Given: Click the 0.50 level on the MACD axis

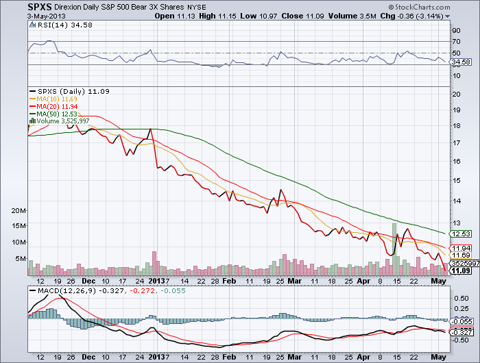Looking at the screenshot, I should click(461, 298).
